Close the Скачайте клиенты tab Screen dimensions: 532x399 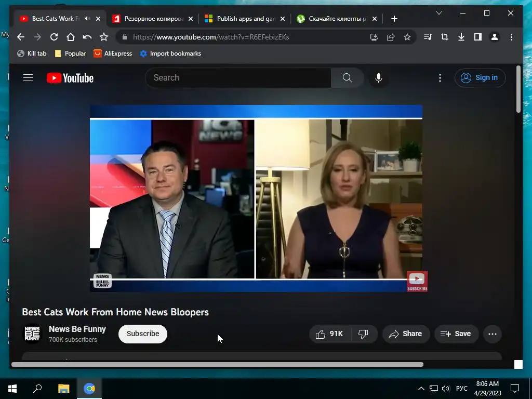pyautogui.click(x=375, y=19)
